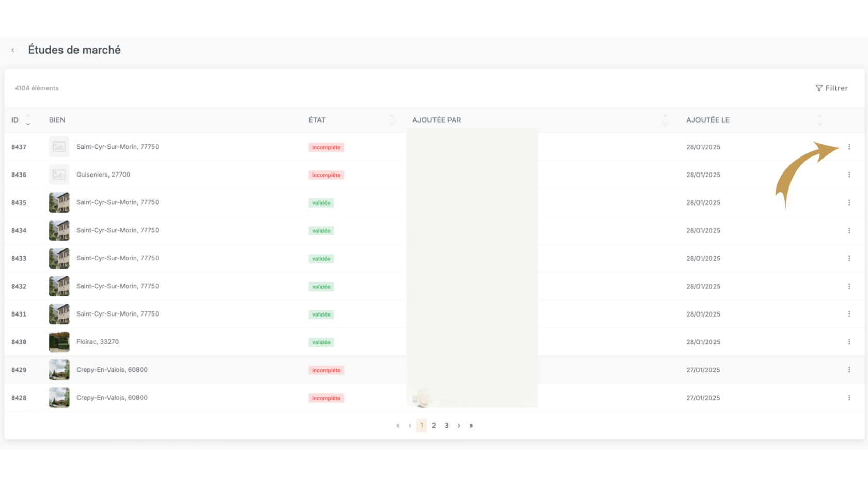Jump to next page with single chevron
This screenshot has height=488, width=868.
459,426
